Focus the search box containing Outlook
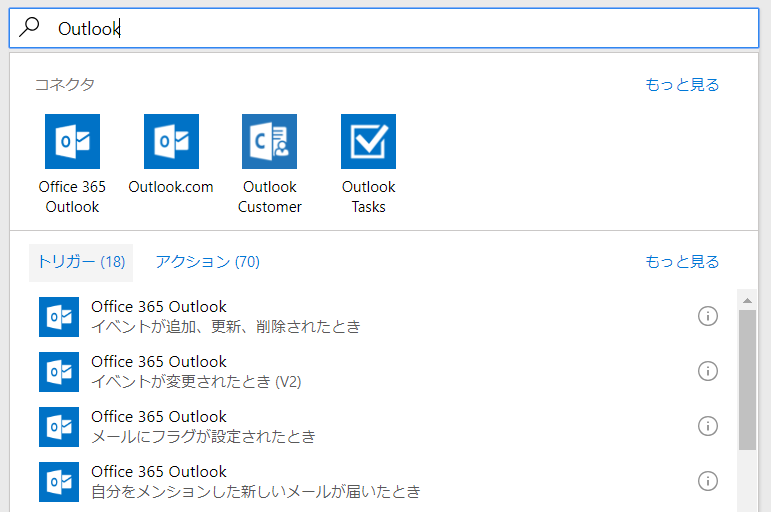Viewport: 771px width, 512px height. (x=384, y=28)
